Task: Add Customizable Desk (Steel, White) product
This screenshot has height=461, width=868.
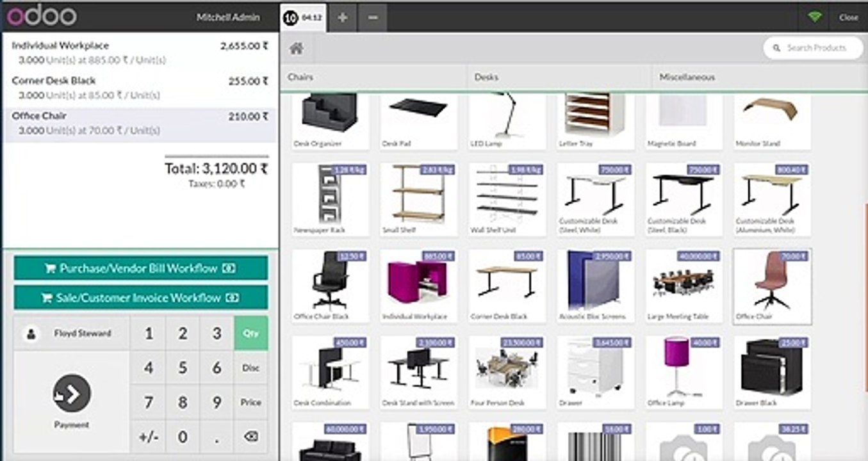Action: click(595, 199)
